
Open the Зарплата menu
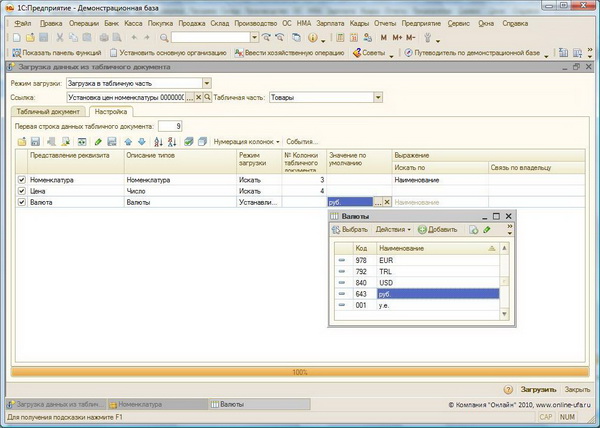(x=330, y=23)
